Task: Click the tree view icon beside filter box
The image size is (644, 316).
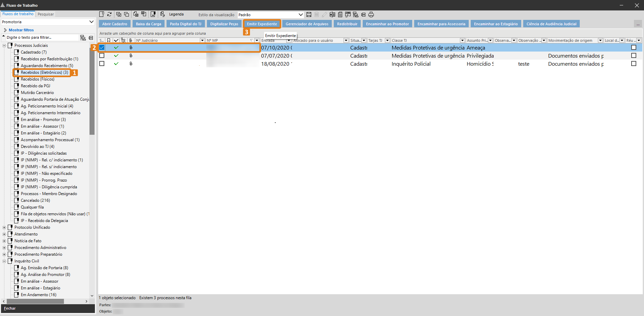Action: pyautogui.click(x=83, y=38)
